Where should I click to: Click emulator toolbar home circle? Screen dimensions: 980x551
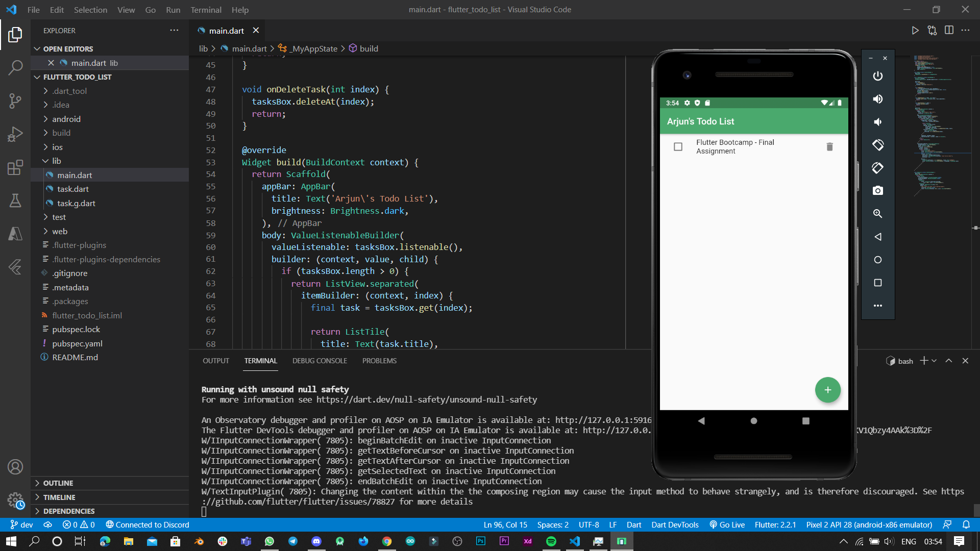pyautogui.click(x=878, y=260)
